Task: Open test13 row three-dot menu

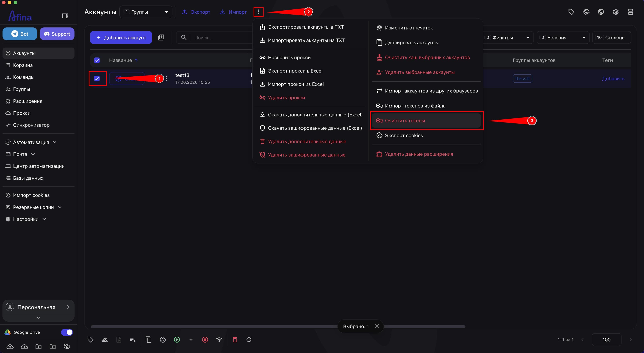Action: (x=167, y=79)
